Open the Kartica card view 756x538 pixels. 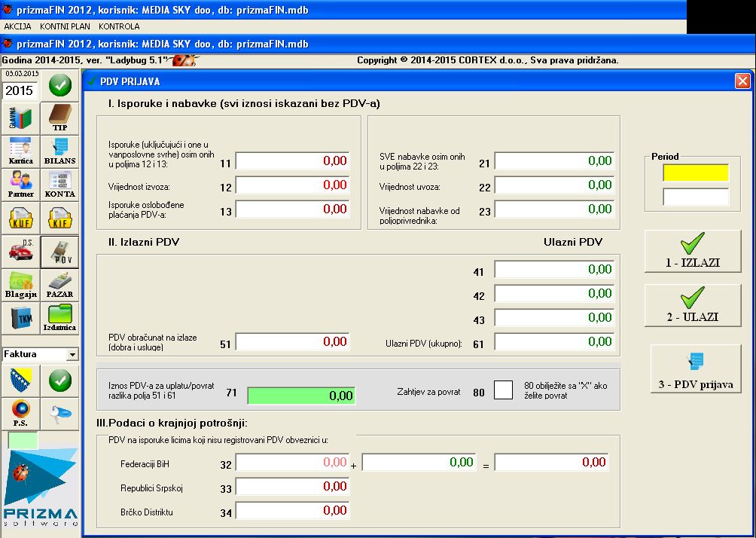20,151
